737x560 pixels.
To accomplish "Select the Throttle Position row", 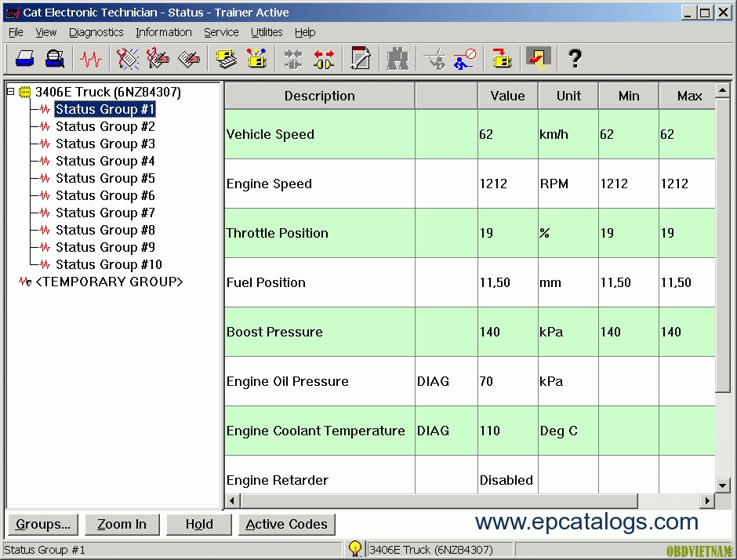I will point(470,233).
